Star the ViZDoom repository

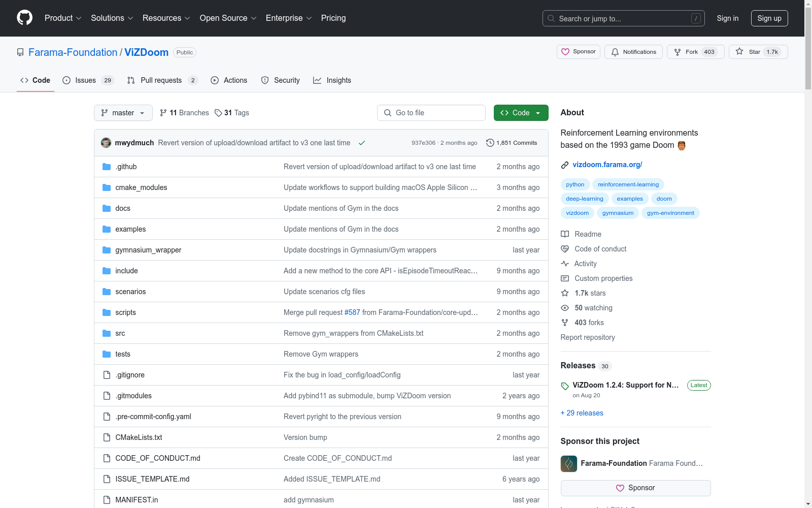(x=758, y=52)
